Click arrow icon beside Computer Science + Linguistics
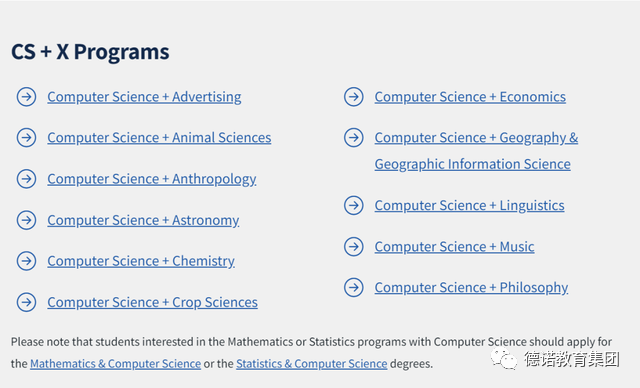Viewport: 640px width, 388px height. [354, 206]
